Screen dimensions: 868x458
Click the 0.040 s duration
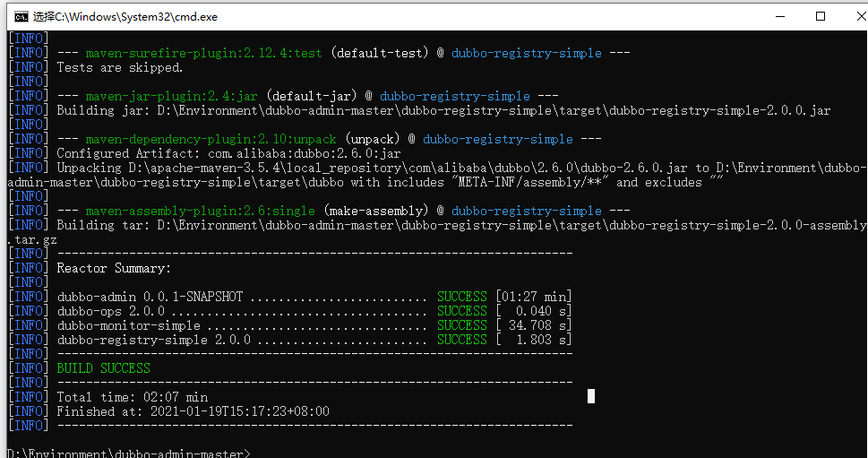coord(541,311)
